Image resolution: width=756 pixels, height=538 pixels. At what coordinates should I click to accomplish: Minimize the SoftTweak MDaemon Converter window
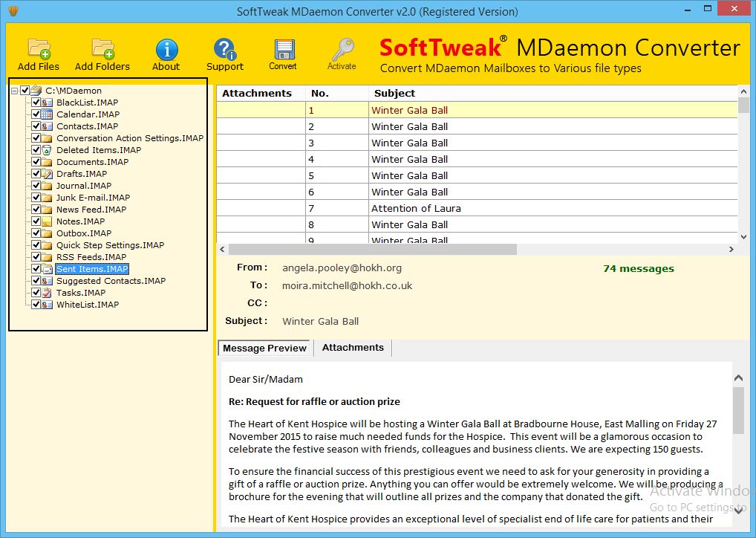coord(688,9)
